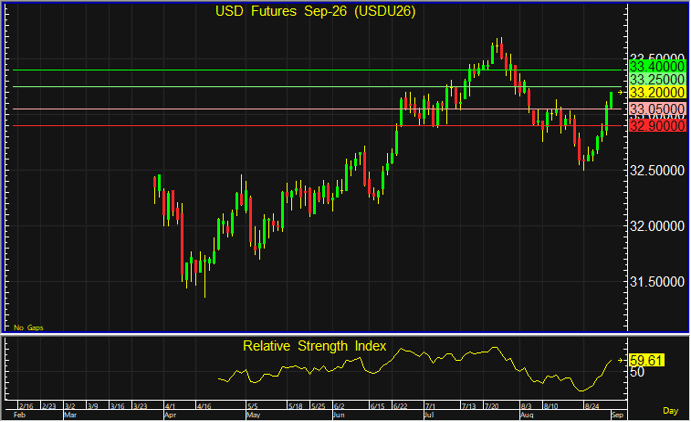Click the Relative Strength Index title
The width and height of the screenshot is (691, 422).
(x=314, y=346)
